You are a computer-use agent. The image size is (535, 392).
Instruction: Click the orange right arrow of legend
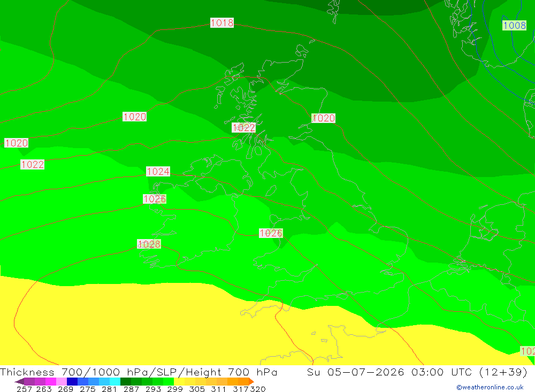pyautogui.click(x=251, y=381)
